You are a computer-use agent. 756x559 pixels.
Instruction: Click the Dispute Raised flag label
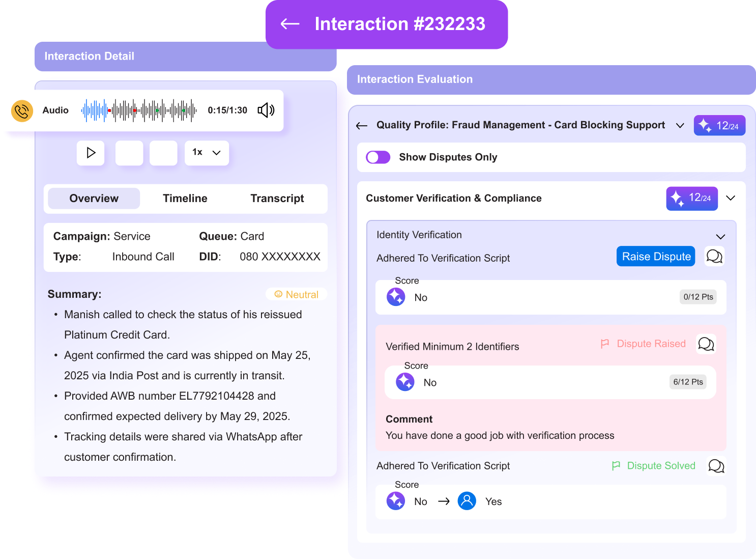644,344
